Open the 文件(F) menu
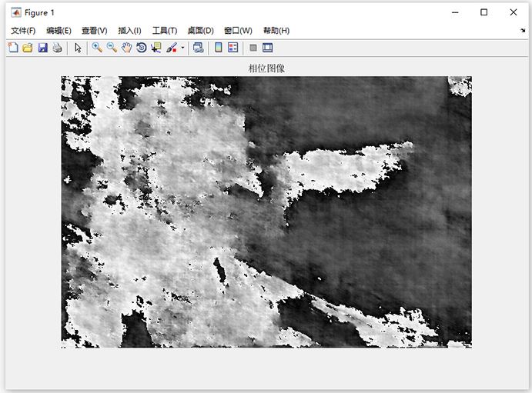Image resolution: width=532 pixels, height=393 pixels. 23,31
